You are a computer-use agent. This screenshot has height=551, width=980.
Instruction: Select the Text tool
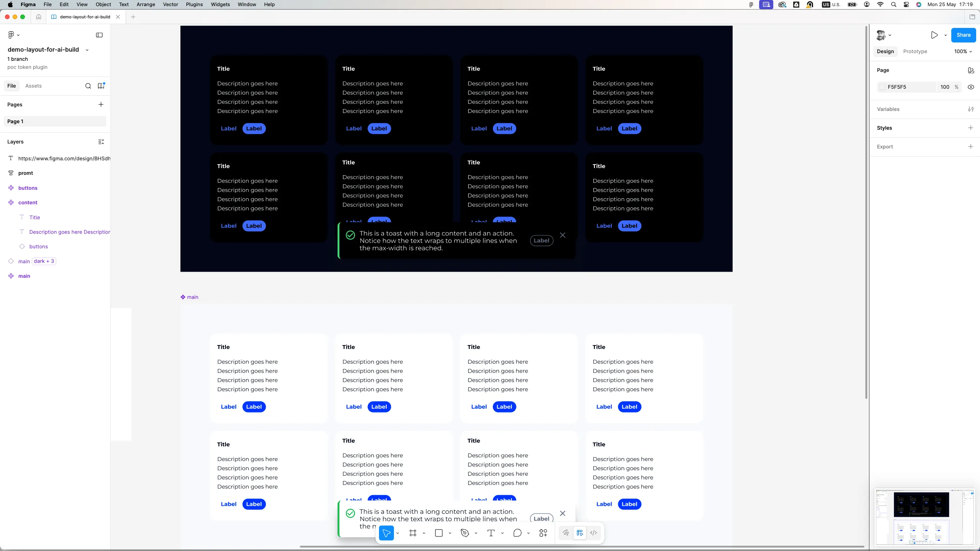pos(491,533)
